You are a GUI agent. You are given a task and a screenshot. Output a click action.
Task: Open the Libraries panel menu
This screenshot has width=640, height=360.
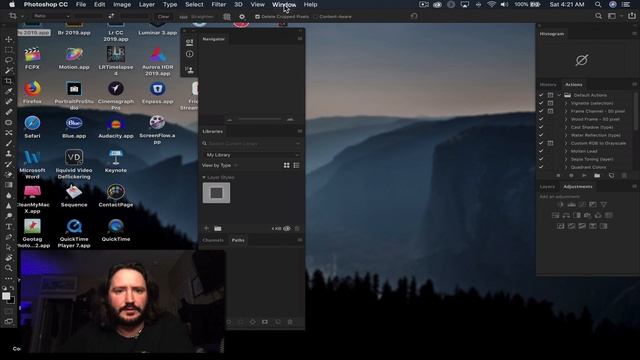tap(300, 131)
